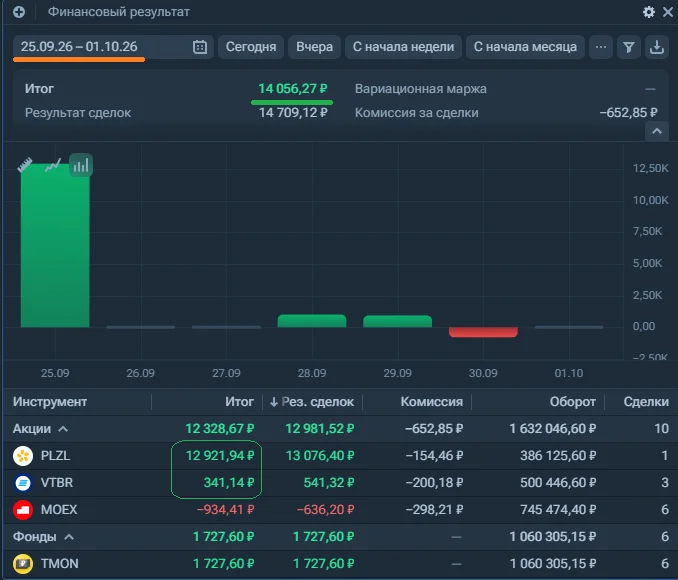Select the Сегодня period

click(251, 47)
